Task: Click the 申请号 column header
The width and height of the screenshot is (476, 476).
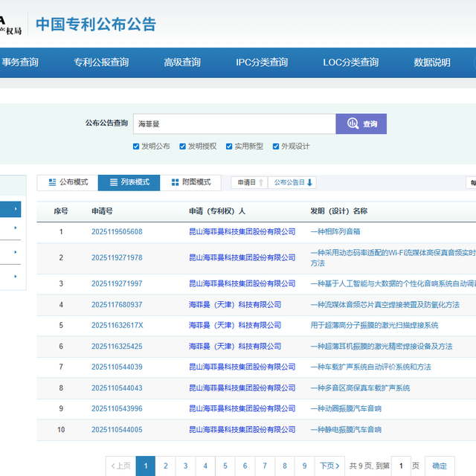Action: (103, 211)
